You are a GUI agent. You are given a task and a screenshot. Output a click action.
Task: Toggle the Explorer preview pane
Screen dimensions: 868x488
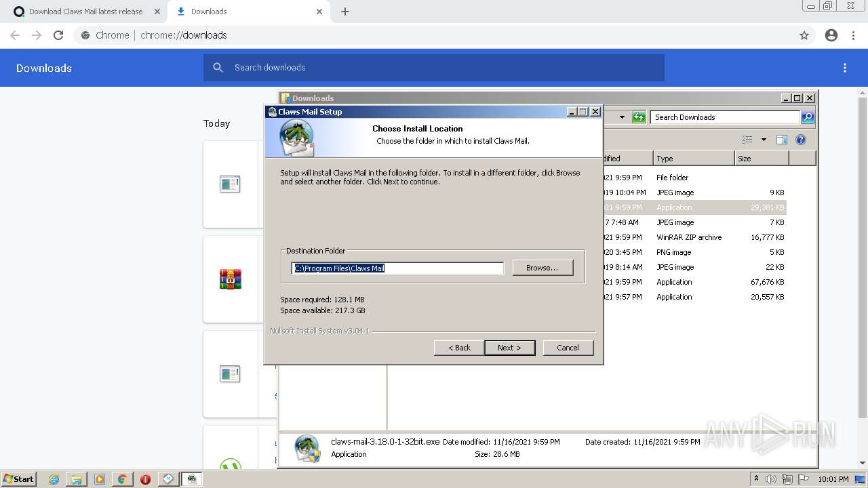click(782, 140)
